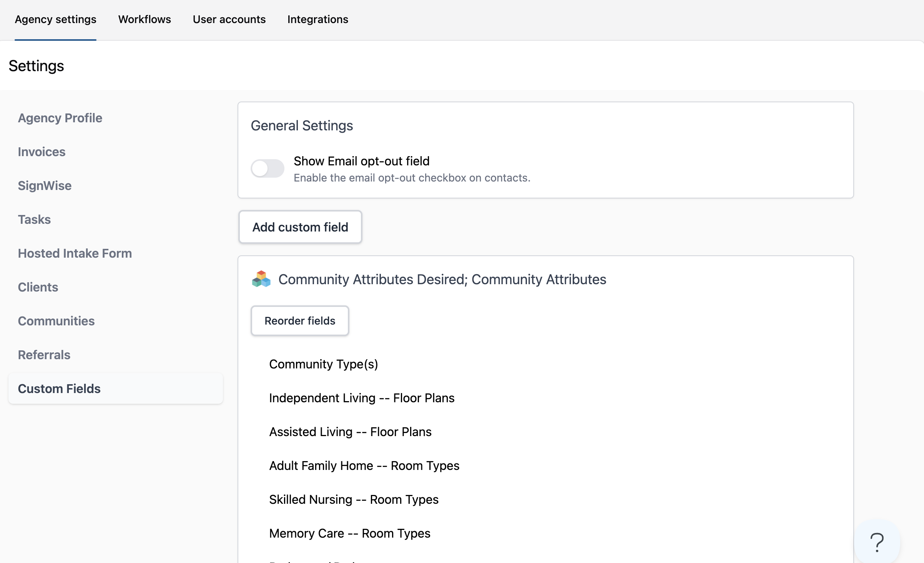Select the Community Type(s) custom field
924x563 pixels.
click(x=324, y=364)
